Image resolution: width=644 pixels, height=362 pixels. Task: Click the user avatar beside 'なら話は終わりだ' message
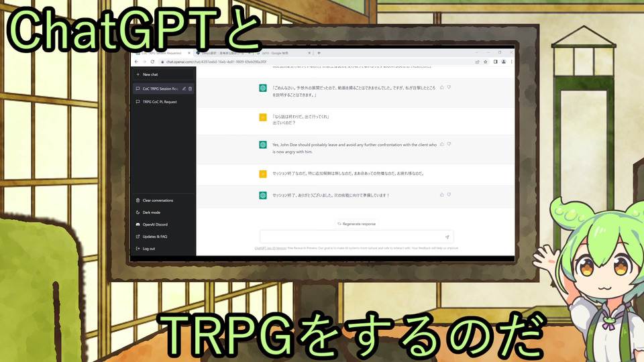pyautogui.click(x=263, y=117)
